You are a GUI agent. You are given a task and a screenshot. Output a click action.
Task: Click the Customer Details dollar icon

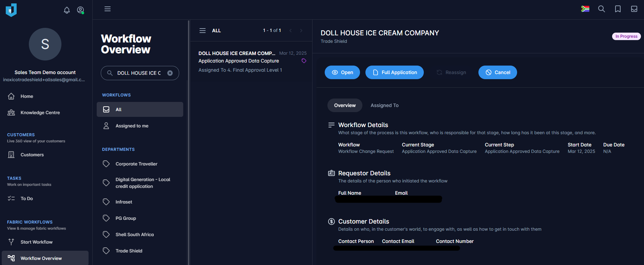[x=332, y=222]
